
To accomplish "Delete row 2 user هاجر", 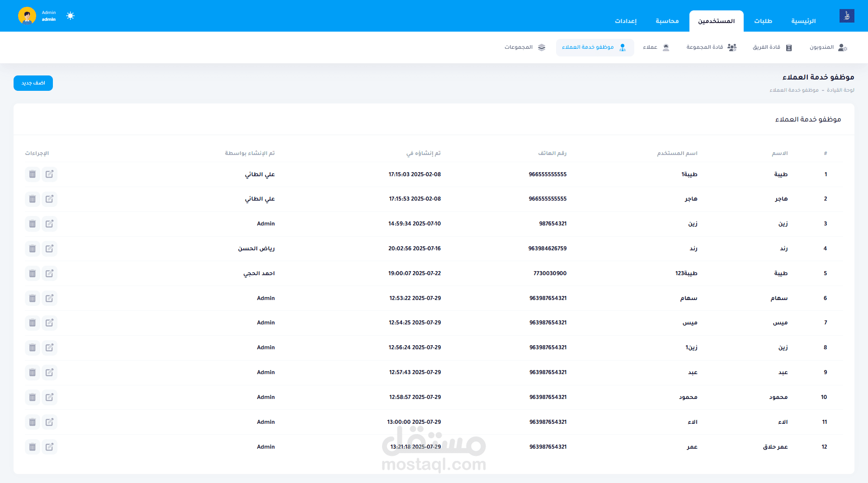I will 32,199.
